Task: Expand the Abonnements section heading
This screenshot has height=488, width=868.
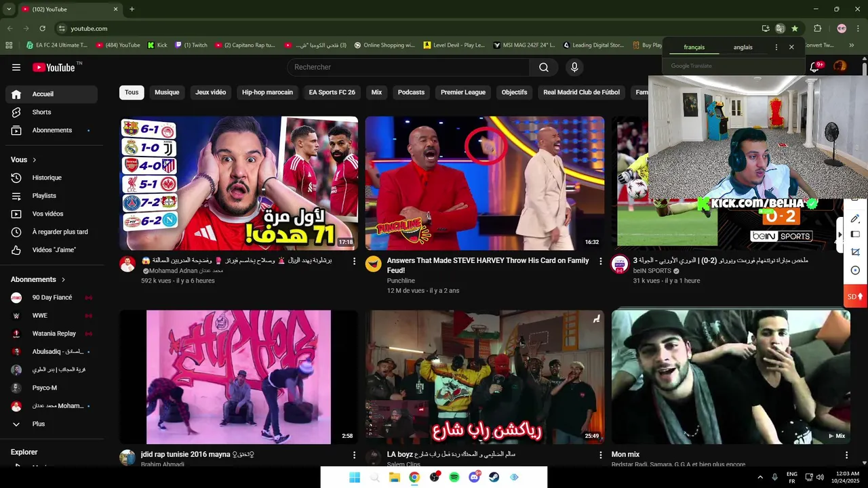Action: click(x=38, y=279)
